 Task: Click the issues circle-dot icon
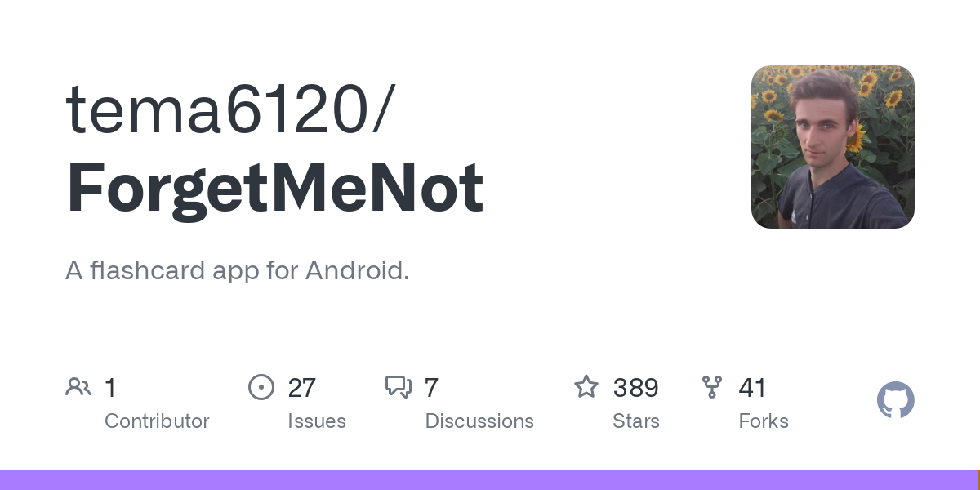261,387
